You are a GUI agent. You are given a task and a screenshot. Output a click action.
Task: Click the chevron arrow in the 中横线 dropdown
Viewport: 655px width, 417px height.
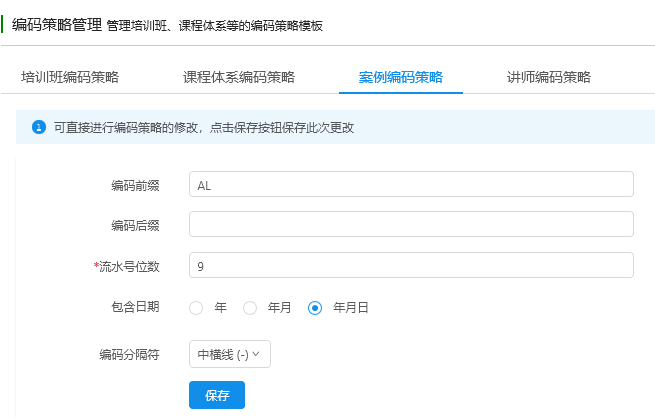pos(256,354)
